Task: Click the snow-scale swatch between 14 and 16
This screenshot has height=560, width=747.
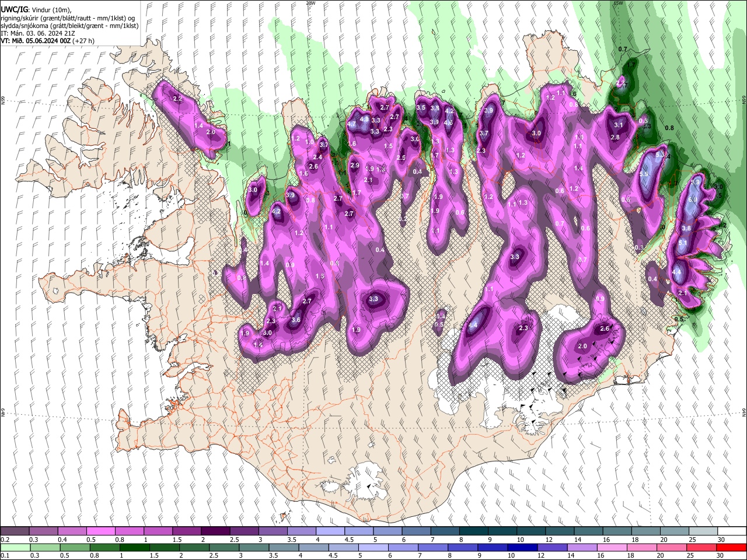Action: (x=588, y=531)
